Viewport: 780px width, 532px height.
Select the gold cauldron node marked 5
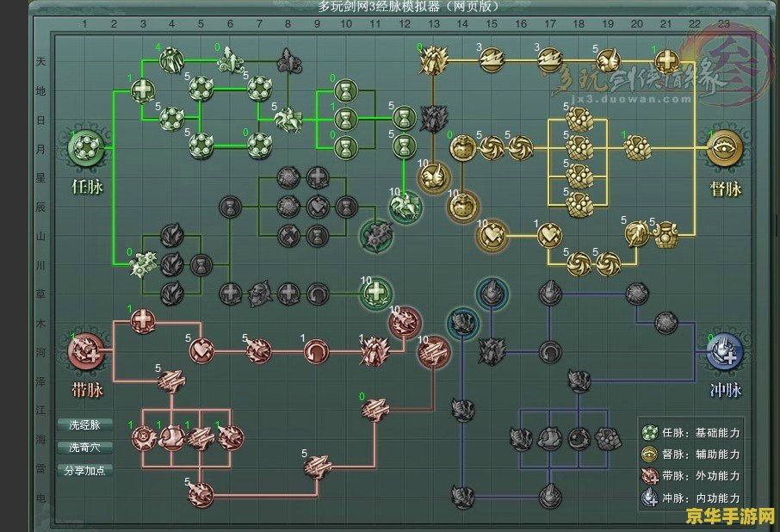click(x=665, y=235)
